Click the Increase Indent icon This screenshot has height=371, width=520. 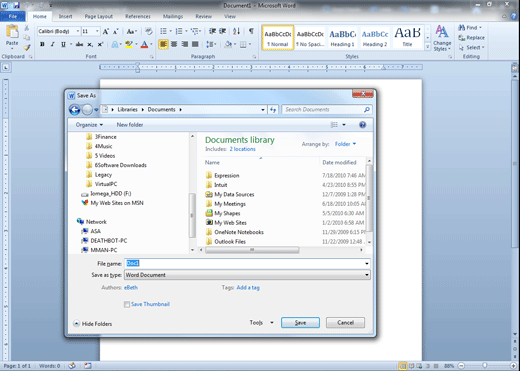pyautogui.click(x=222, y=31)
